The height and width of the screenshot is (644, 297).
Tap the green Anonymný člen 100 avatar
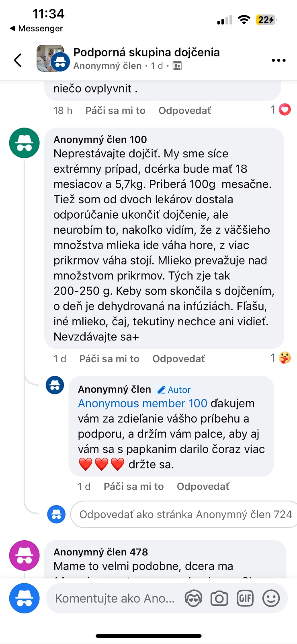[25, 143]
